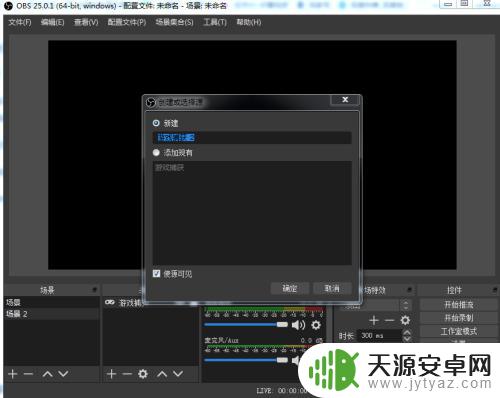Open the 场景集合(S) menu
The width and height of the screenshot is (500, 398).
point(174,22)
